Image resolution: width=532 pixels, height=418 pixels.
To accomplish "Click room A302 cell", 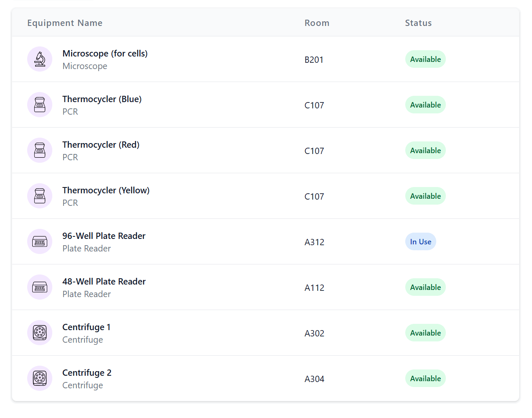I will (x=314, y=333).
